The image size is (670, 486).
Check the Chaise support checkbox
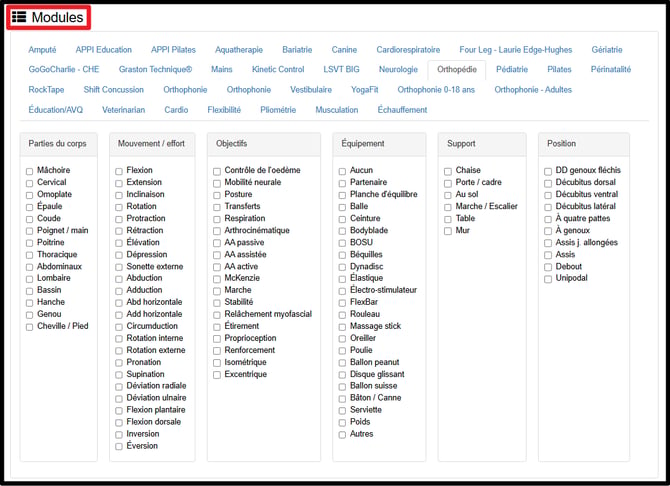coord(448,171)
